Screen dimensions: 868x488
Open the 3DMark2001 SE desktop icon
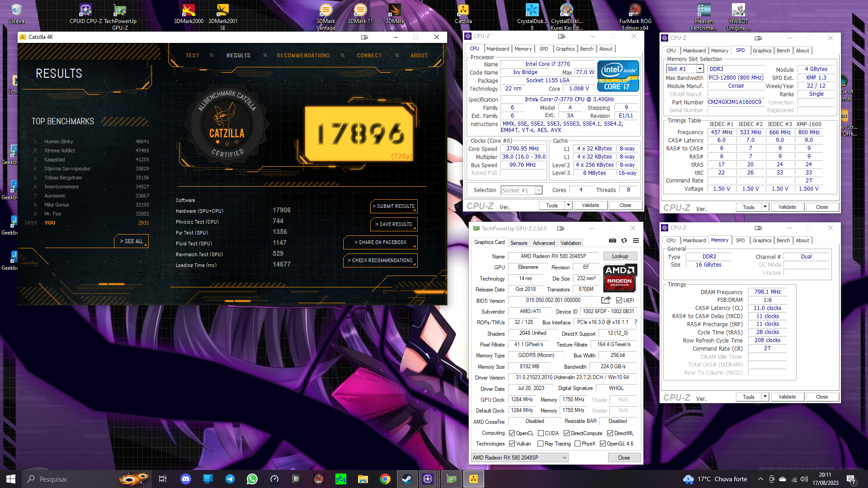[223, 17]
